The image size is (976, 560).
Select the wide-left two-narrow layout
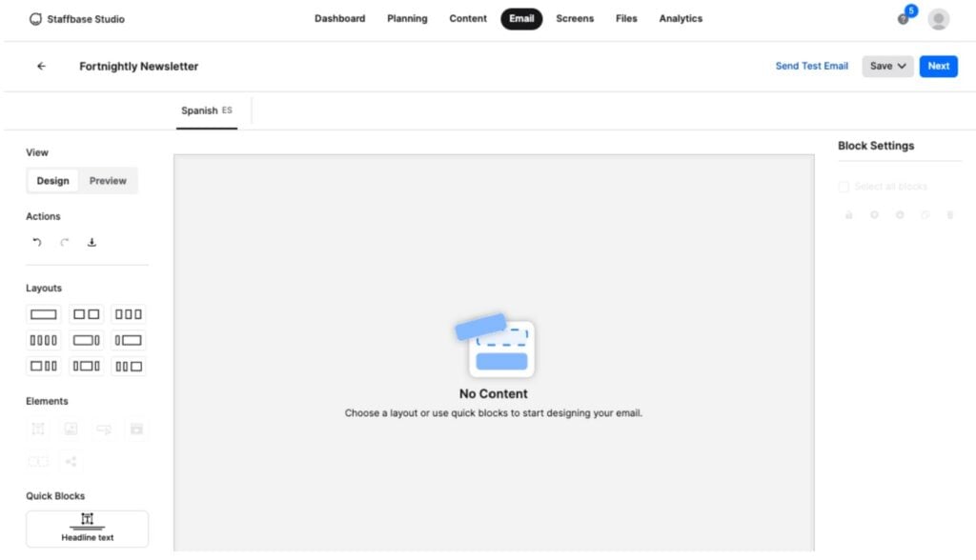44,367
